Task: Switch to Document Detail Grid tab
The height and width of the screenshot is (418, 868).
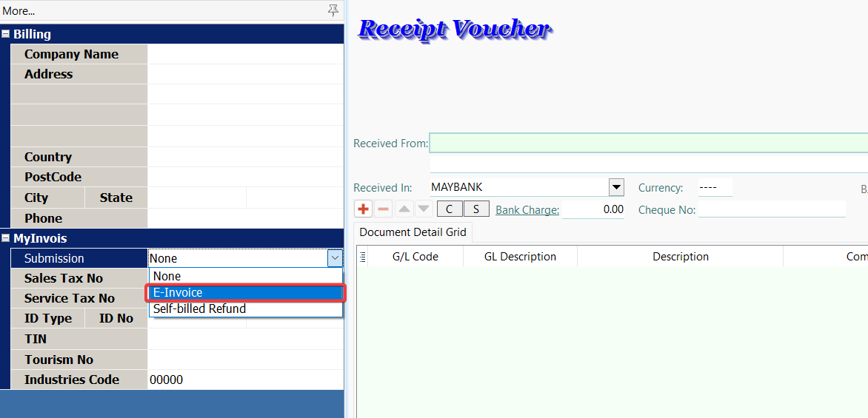Action: click(413, 232)
